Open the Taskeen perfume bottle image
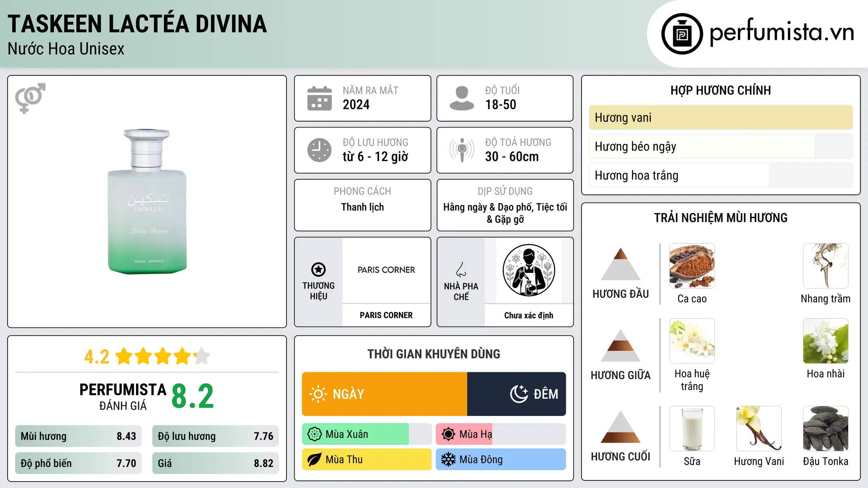The height and width of the screenshot is (488, 868). 147,202
